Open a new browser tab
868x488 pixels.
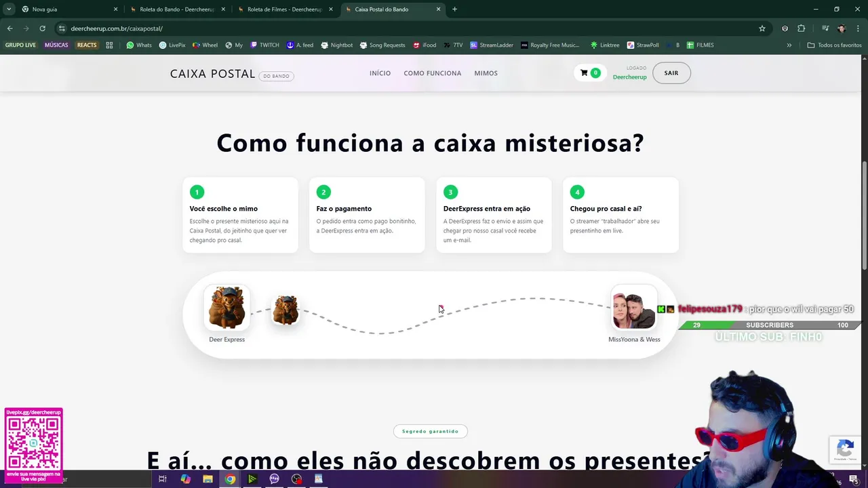454,9
